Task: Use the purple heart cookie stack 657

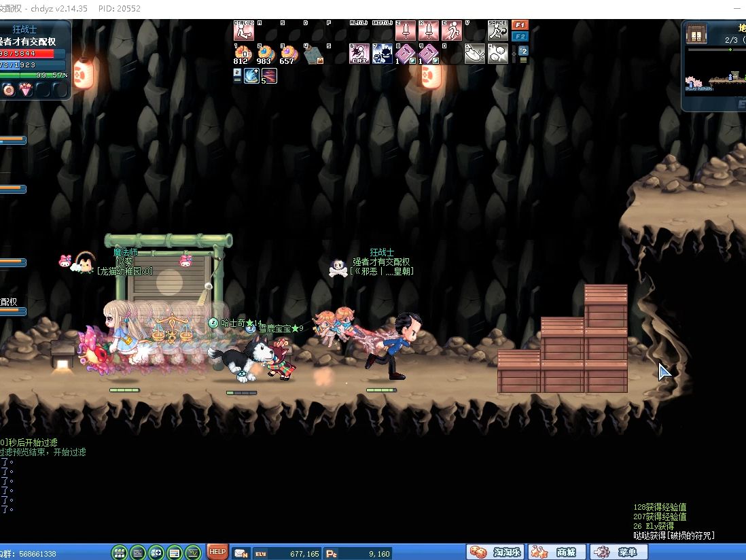Action: coord(289,54)
